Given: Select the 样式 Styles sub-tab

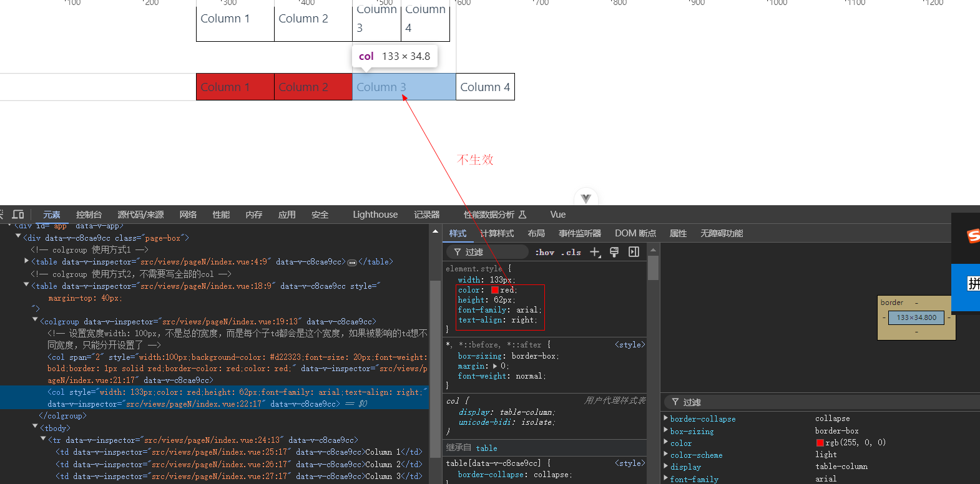Looking at the screenshot, I should 458,233.
